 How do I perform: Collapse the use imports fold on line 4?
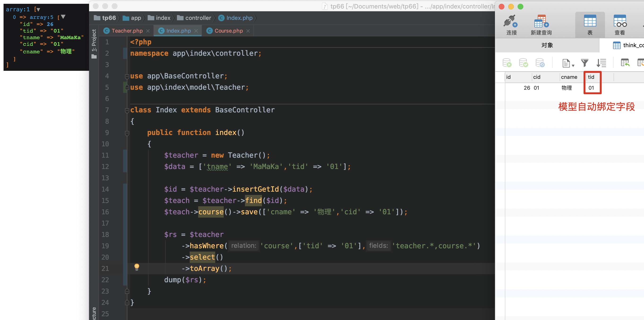pos(127,76)
